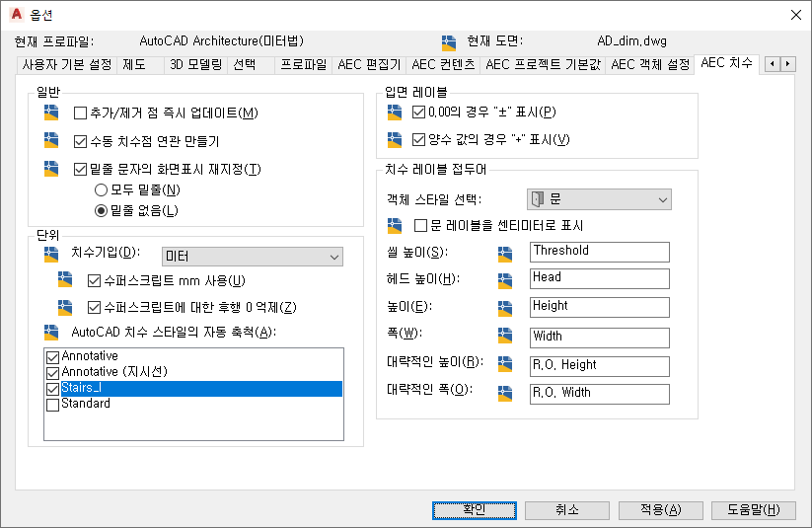
Task: Close the 옵션 dialog window
Action: click(796, 15)
